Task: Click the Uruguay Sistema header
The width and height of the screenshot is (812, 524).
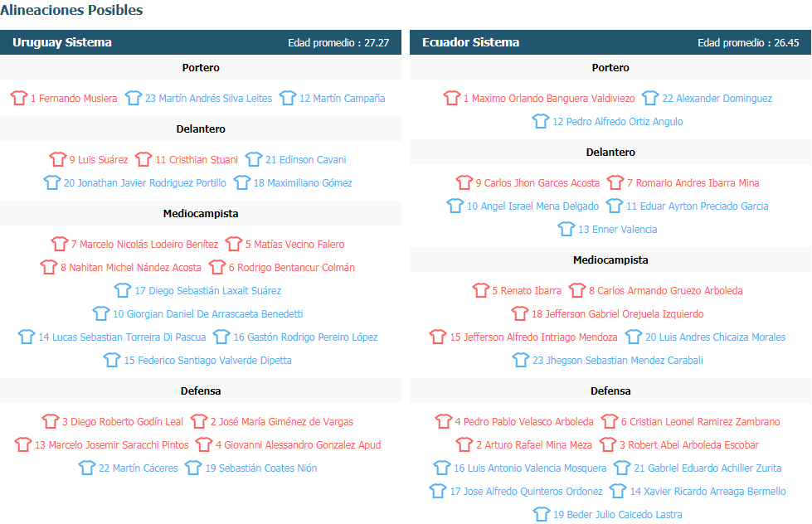Action: (62, 42)
